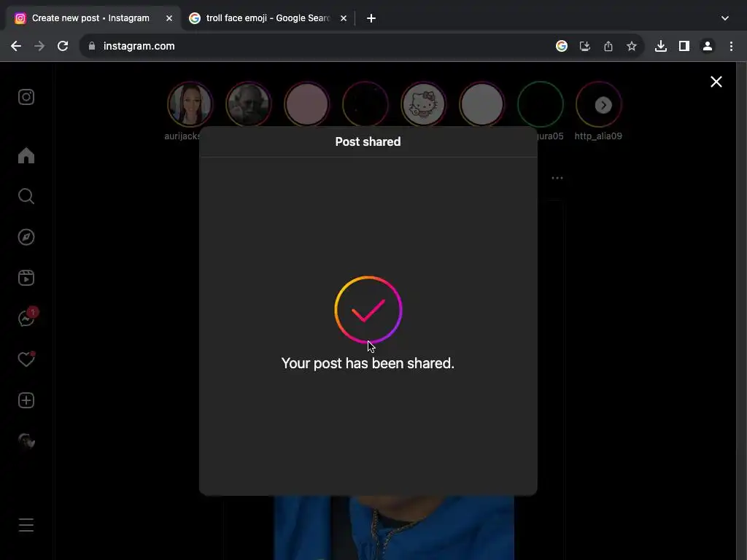Open the old man avatar story
The width and height of the screenshot is (747, 560).
click(x=249, y=104)
